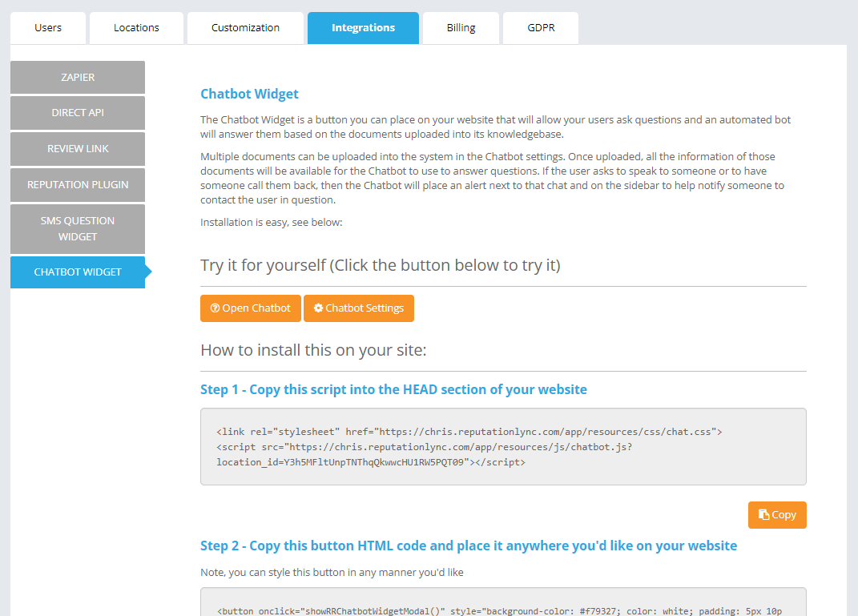858x616 pixels.
Task: Copy the Step 1 installation script
Action: (776, 514)
